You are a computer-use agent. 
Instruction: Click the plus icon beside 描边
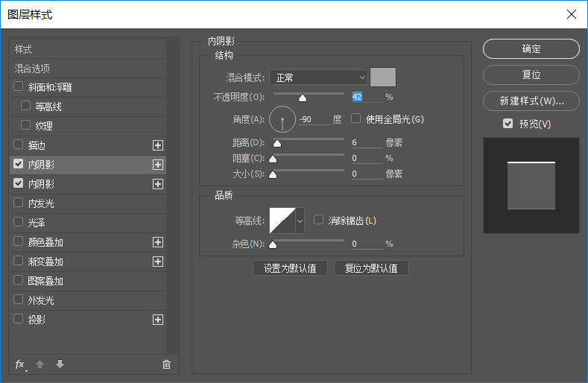point(157,145)
